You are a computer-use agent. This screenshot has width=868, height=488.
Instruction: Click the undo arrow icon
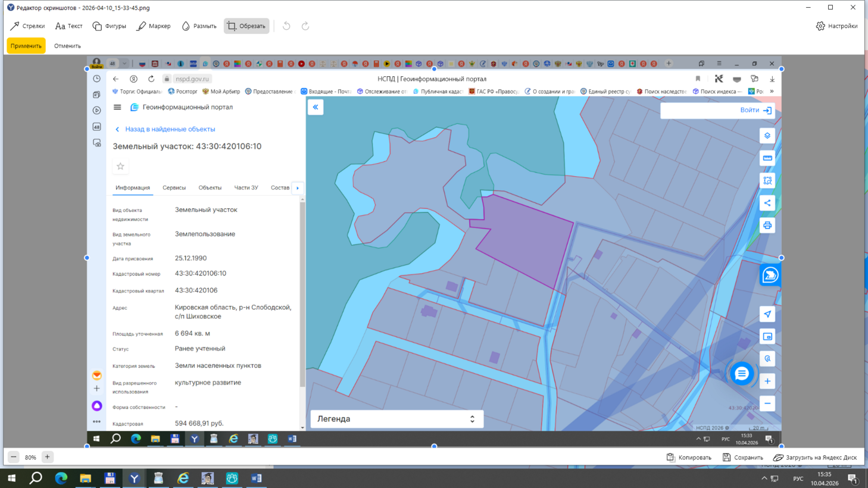(286, 26)
